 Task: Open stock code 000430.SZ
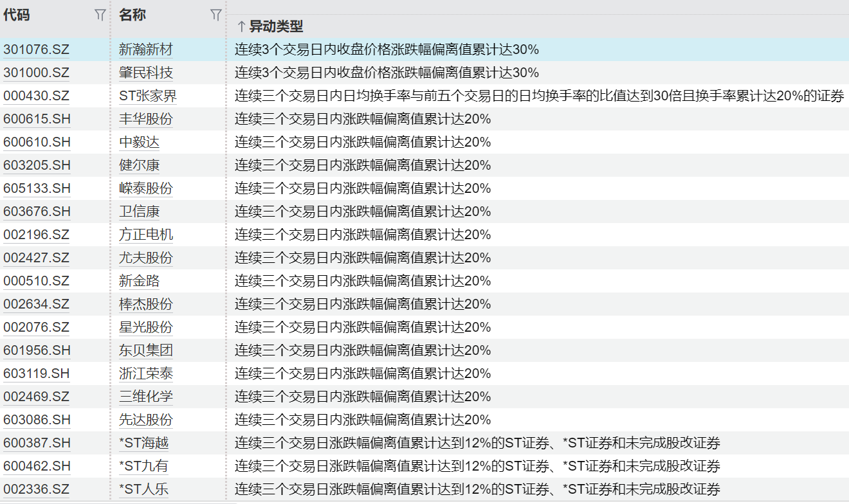37,96
